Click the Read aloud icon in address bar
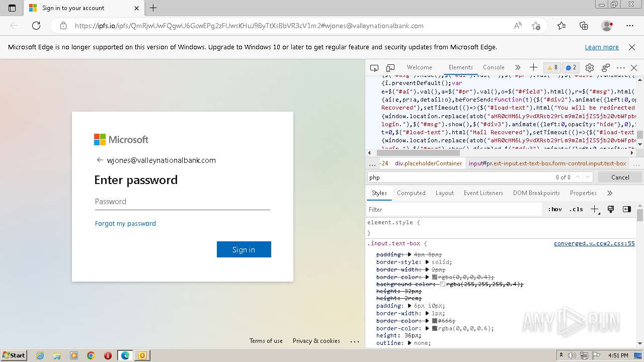 click(x=518, y=26)
